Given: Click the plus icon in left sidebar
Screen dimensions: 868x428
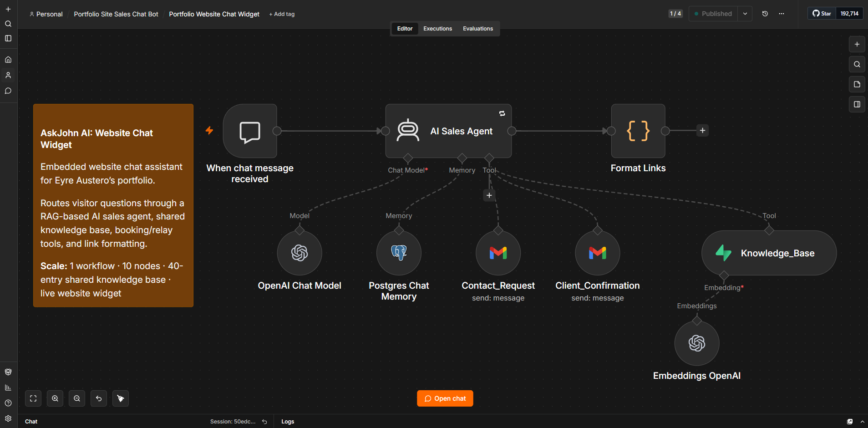Looking at the screenshot, I should pyautogui.click(x=8, y=9).
